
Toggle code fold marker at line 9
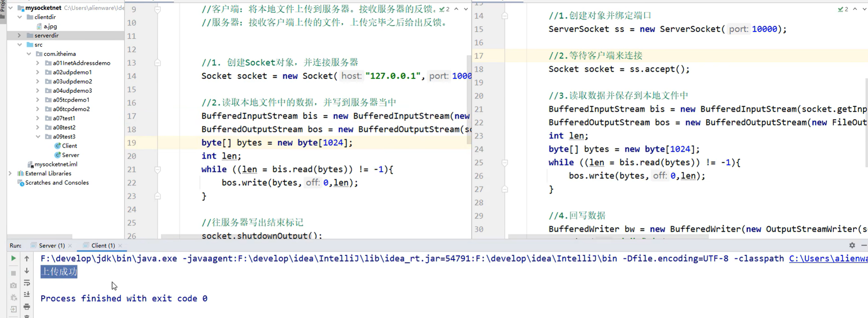coord(157,10)
